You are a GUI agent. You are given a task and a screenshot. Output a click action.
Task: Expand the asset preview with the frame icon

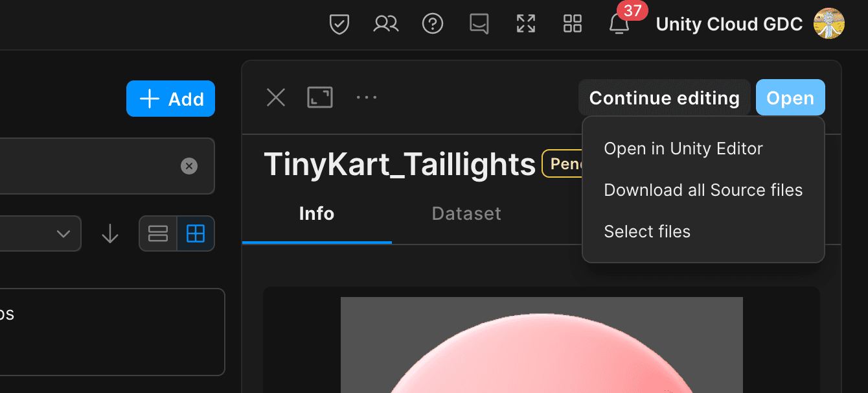tap(319, 97)
